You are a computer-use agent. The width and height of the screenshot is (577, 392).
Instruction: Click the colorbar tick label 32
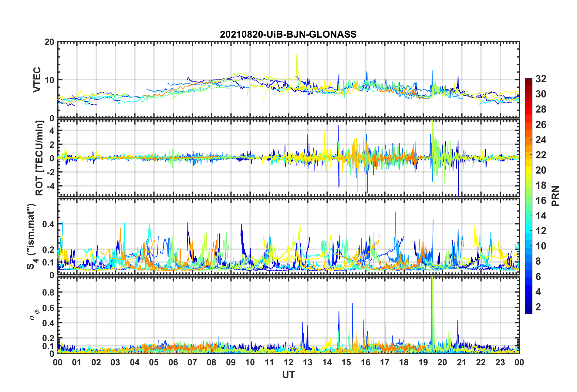[x=541, y=79]
